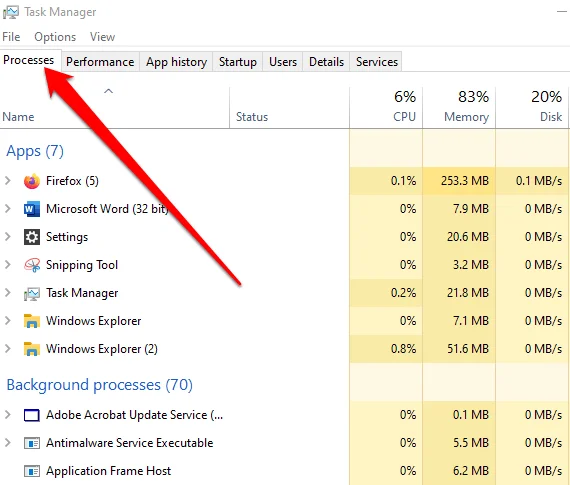Select the Settings process name

point(67,237)
